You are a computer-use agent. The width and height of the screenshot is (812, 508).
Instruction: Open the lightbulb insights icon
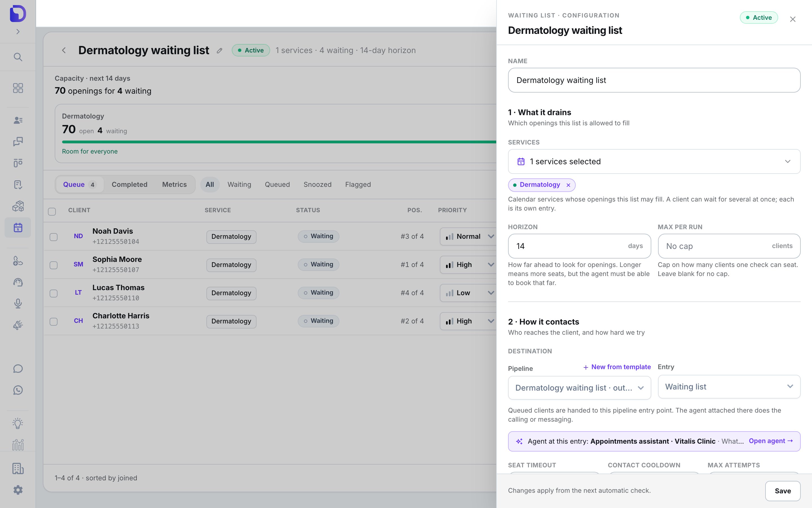coord(18,423)
